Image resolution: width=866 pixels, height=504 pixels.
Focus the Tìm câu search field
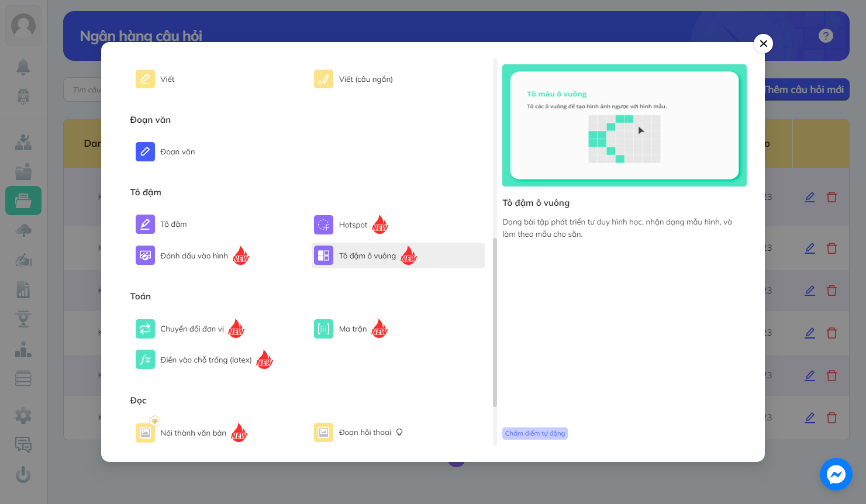(x=83, y=89)
